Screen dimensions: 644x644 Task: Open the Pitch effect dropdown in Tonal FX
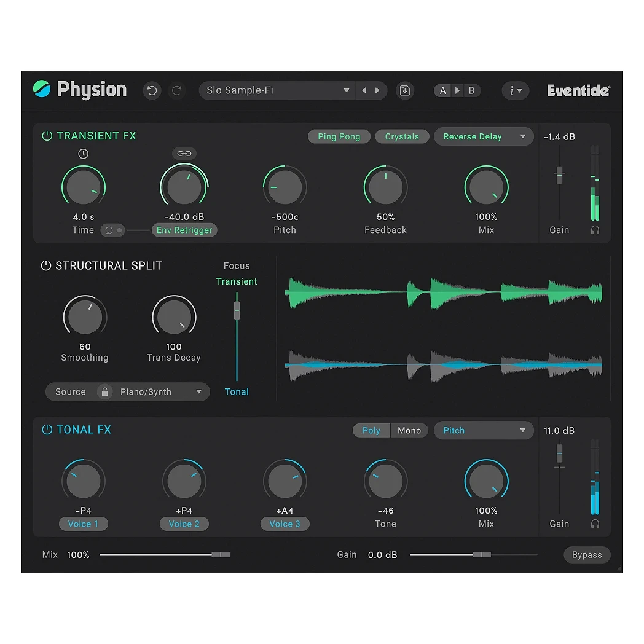(x=484, y=430)
